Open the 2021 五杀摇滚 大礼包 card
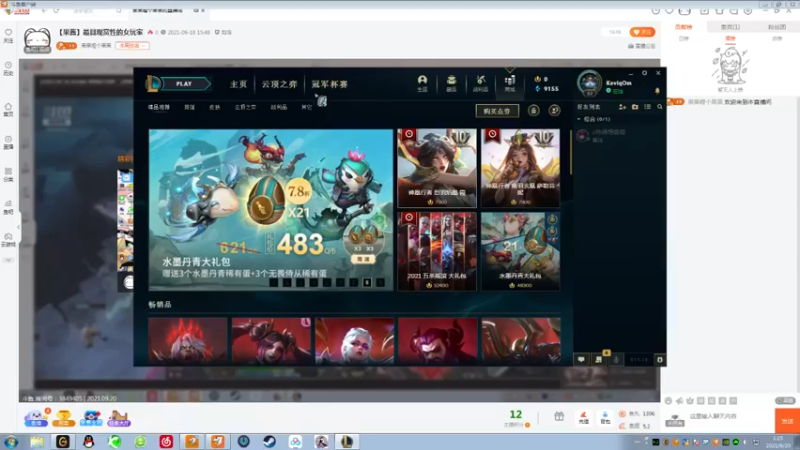 coord(437,252)
